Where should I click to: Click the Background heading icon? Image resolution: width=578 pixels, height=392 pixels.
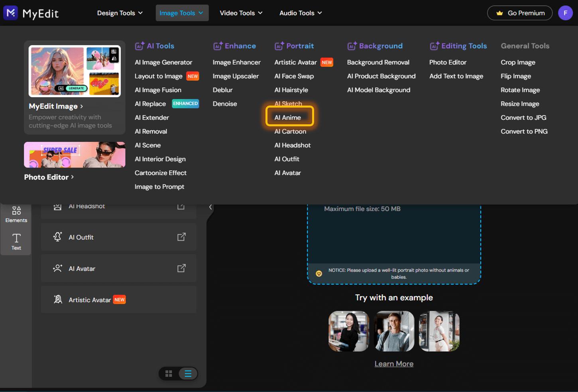[352, 46]
